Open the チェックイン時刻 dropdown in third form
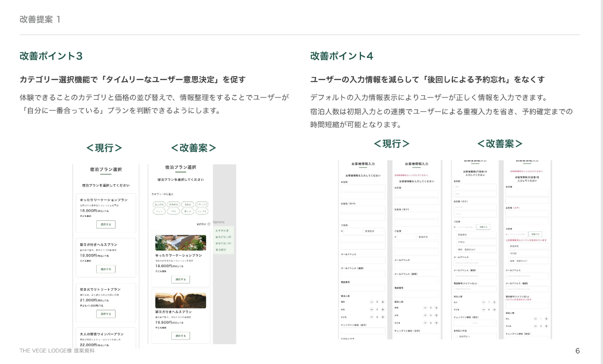 (x=475, y=323)
